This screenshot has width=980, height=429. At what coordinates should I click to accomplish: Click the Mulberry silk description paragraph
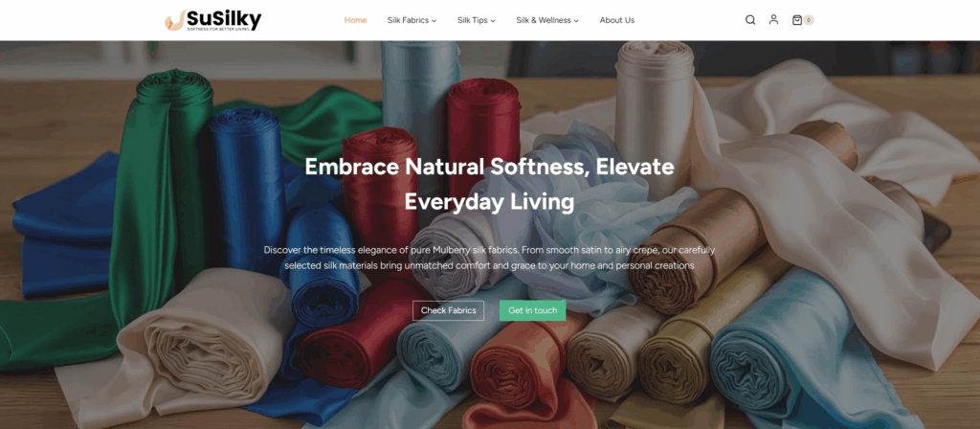coord(489,258)
